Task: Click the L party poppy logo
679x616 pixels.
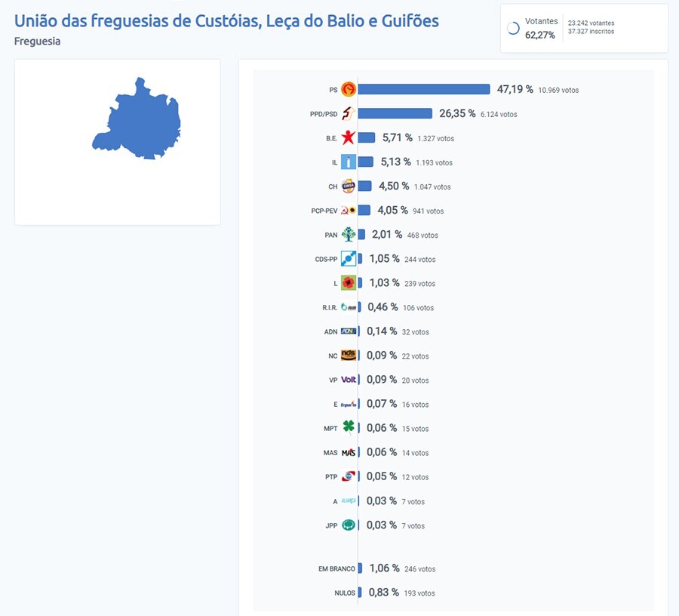Action: pos(348,283)
